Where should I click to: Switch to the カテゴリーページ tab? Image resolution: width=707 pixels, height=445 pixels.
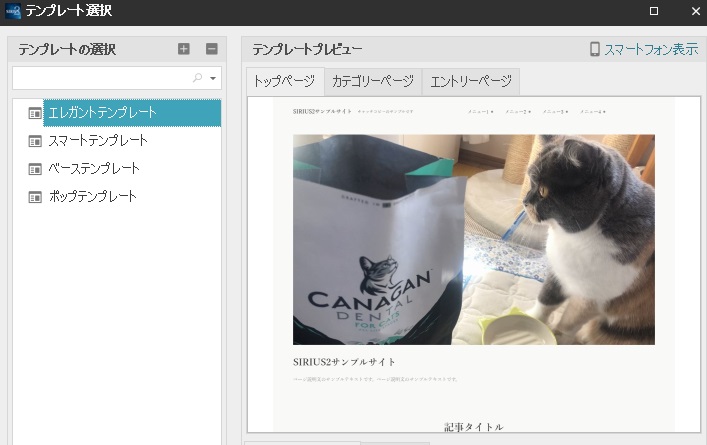click(373, 82)
